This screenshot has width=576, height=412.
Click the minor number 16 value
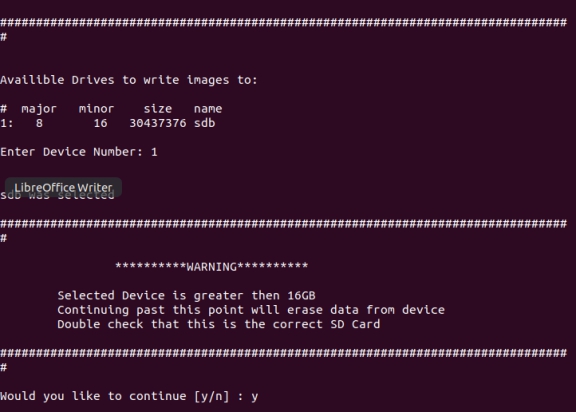(100, 123)
